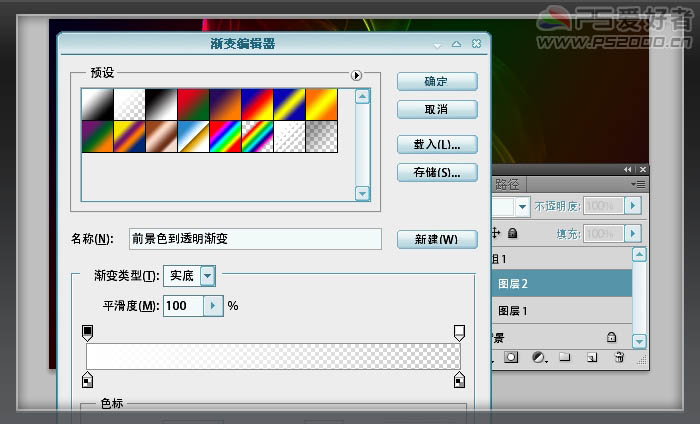Click the layer mask icon in Layers panel
This screenshot has width=700, height=424.
pos(511,357)
